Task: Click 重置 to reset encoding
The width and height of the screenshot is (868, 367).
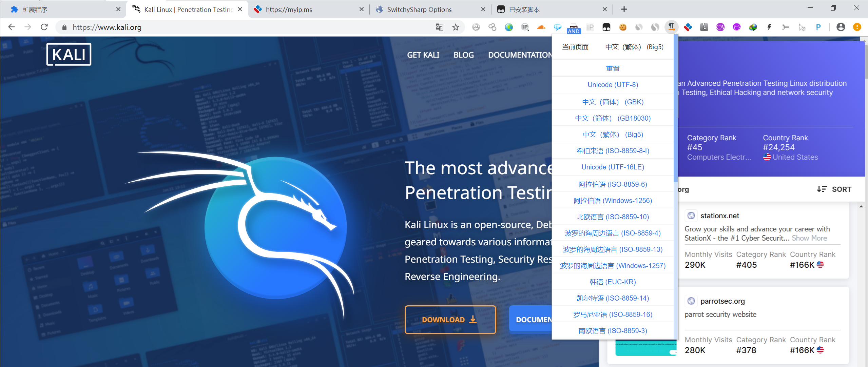Action: click(x=613, y=68)
